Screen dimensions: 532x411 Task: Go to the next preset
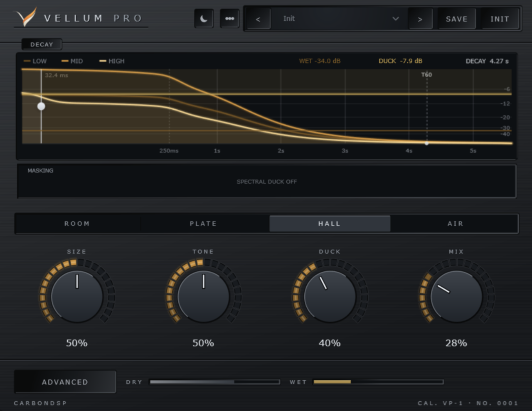coord(420,19)
